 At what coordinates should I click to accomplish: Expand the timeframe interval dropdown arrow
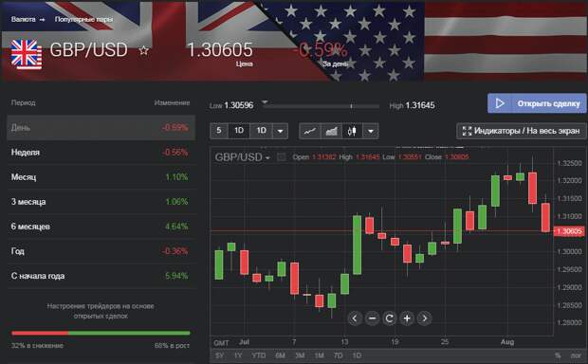280,131
